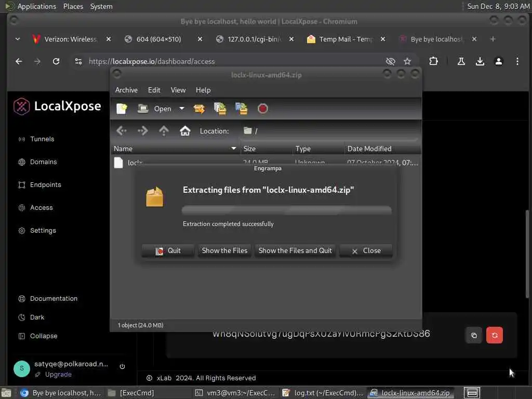Sort by Date Modified column
The height and width of the screenshot is (399, 532).
[383, 149]
